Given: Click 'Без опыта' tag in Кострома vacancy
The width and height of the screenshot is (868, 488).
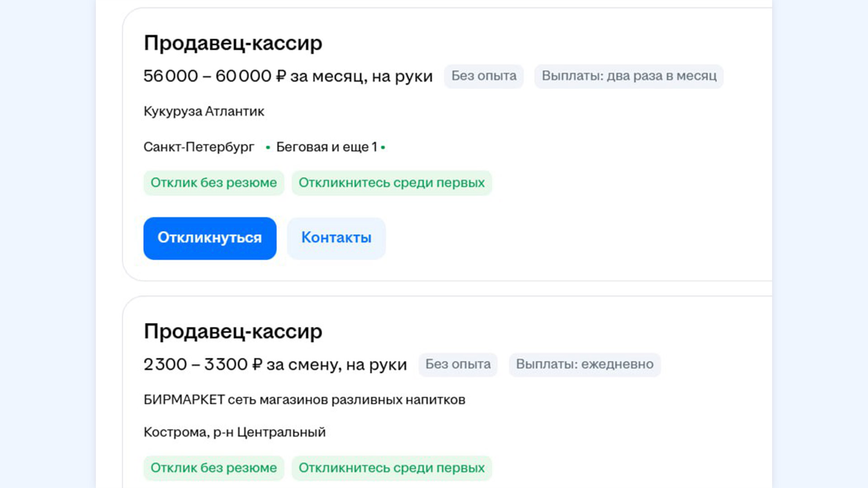Looking at the screenshot, I should click(458, 365).
